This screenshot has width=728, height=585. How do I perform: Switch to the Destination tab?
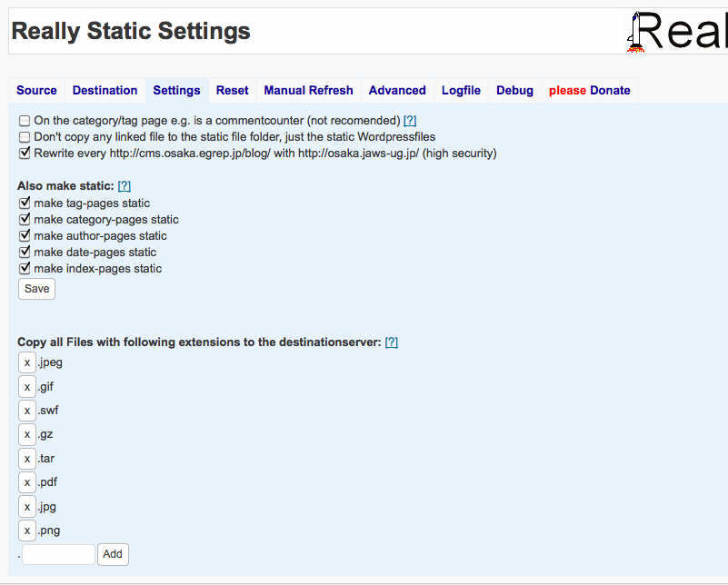pyautogui.click(x=105, y=90)
